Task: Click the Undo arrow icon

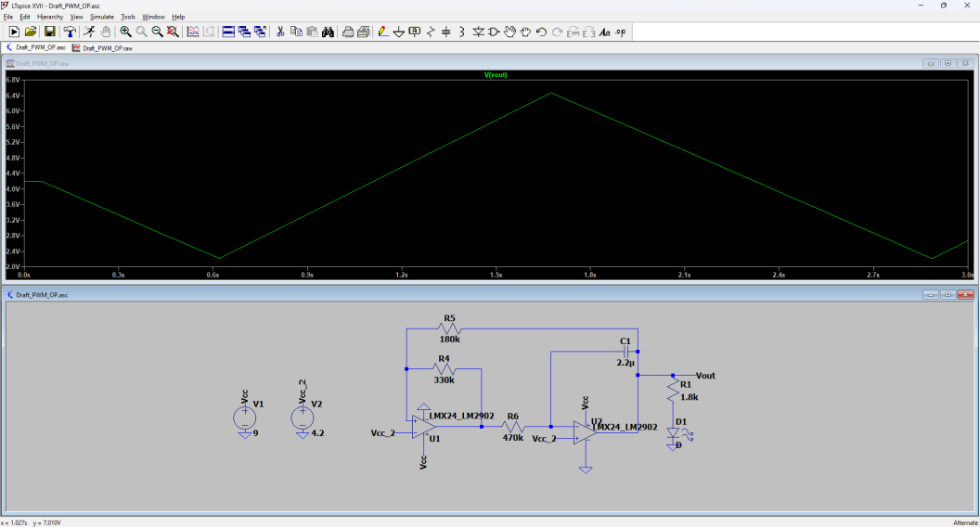Action: pyautogui.click(x=541, y=32)
